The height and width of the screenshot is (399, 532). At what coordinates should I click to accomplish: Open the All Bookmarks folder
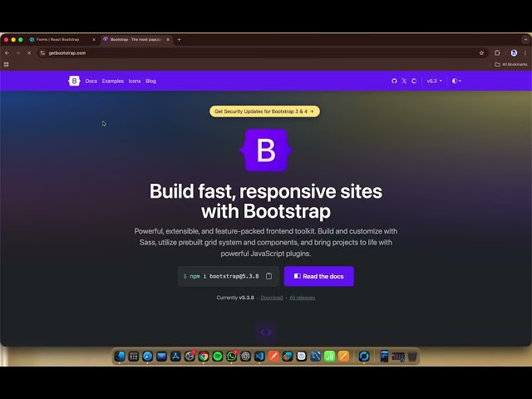coord(511,65)
